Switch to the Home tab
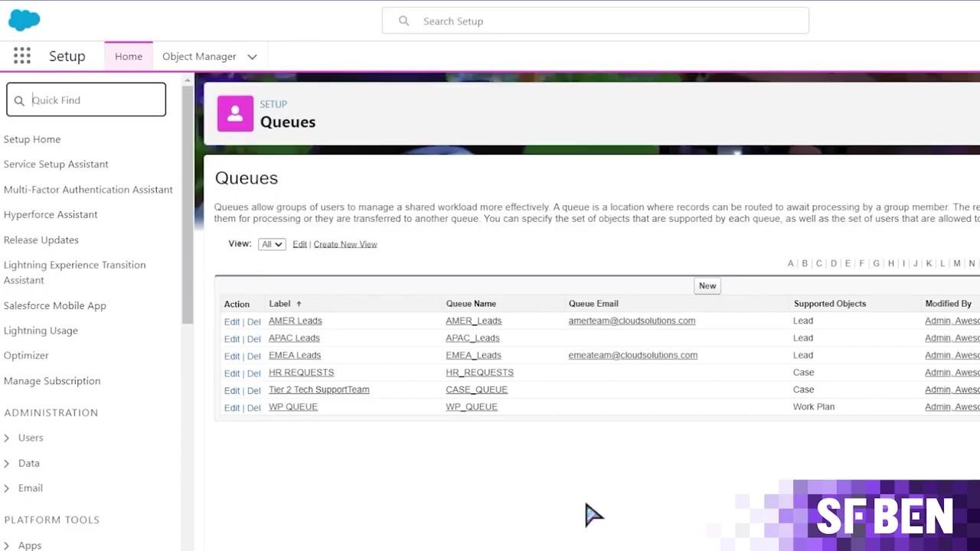Image resolution: width=980 pixels, height=551 pixels. 129,57
